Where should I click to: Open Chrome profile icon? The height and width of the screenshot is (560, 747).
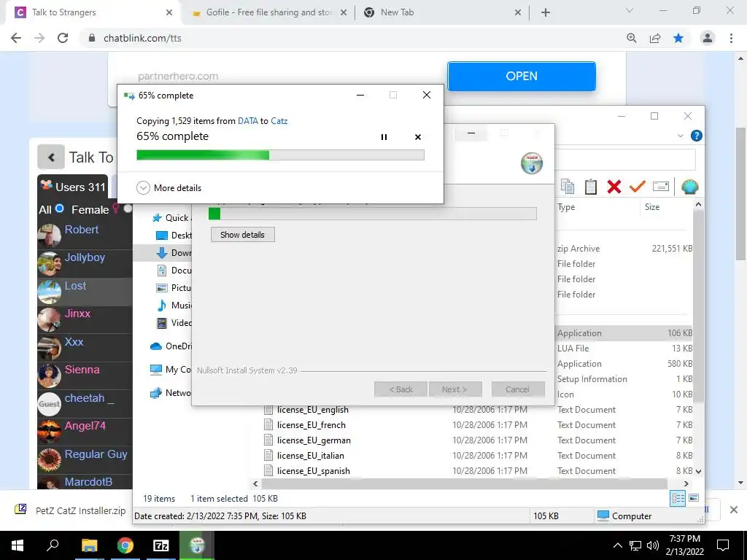pos(708,38)
